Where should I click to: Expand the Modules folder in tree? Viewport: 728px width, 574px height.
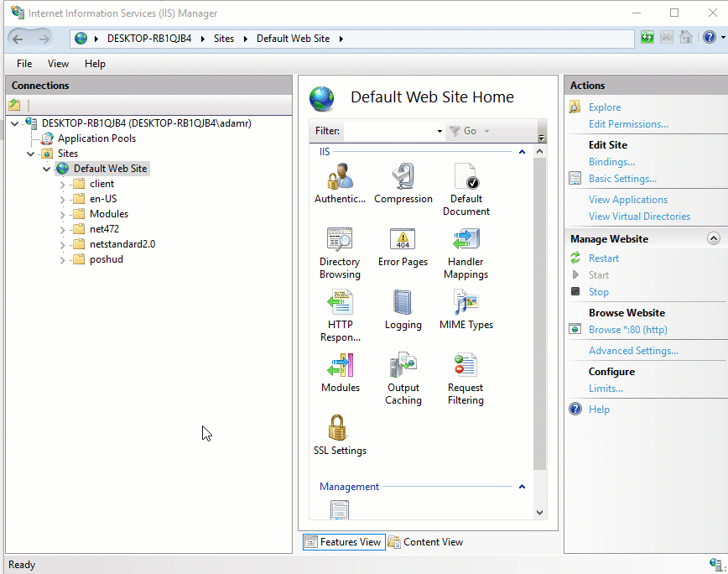(62, 215)
